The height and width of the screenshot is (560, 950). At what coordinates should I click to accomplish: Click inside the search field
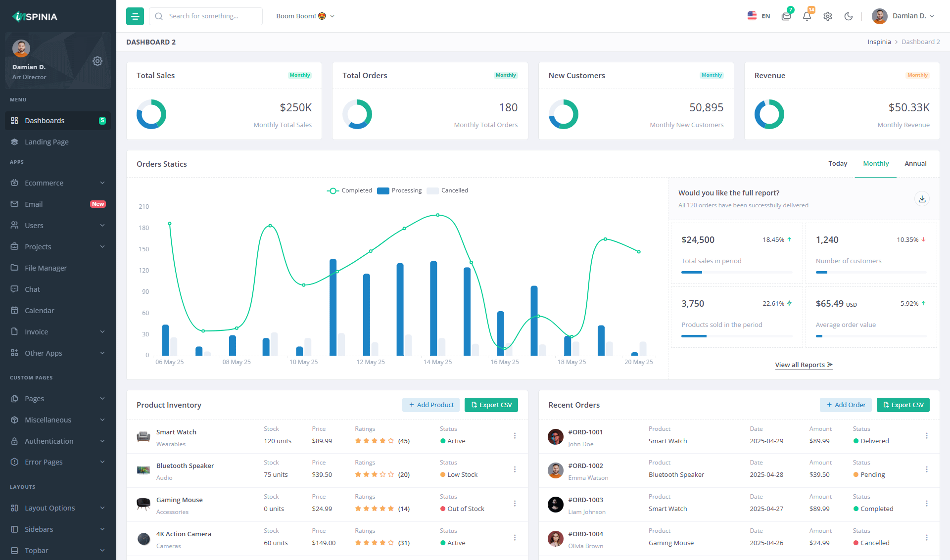[208, 16]
